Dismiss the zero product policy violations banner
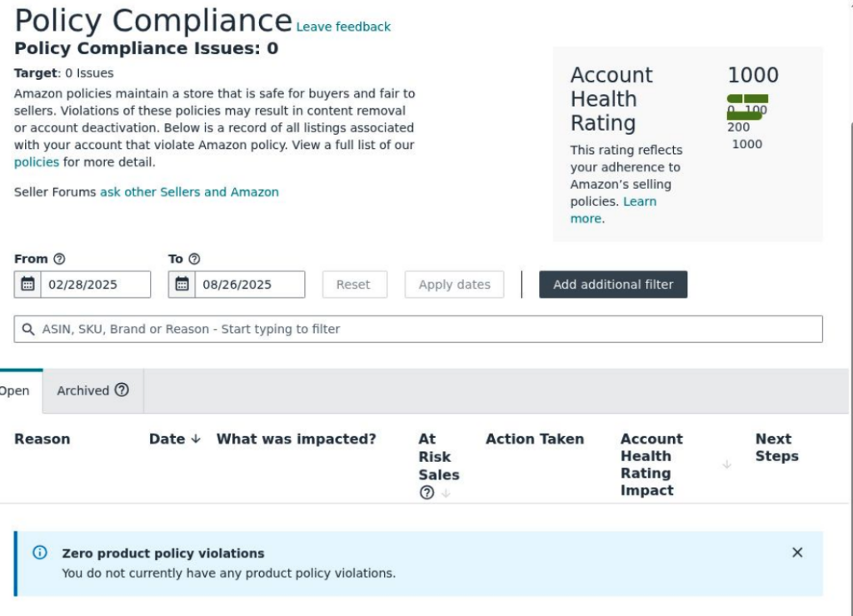Viewport: 853px width, 616px height. pyautogui.click(x=797, y=553)
